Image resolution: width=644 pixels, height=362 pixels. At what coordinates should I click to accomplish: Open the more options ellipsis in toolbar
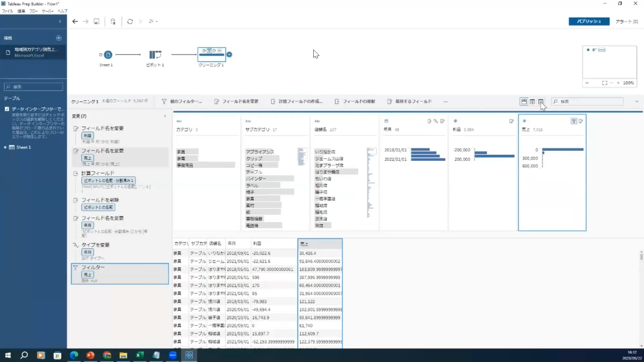tap(445, 102)
